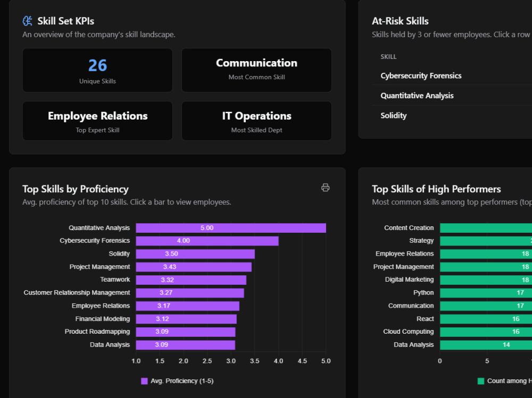The image size is (532, 398).
Task: Click the Strategy high performers bar
Action: pyautogui.click(x=486, y=241)
